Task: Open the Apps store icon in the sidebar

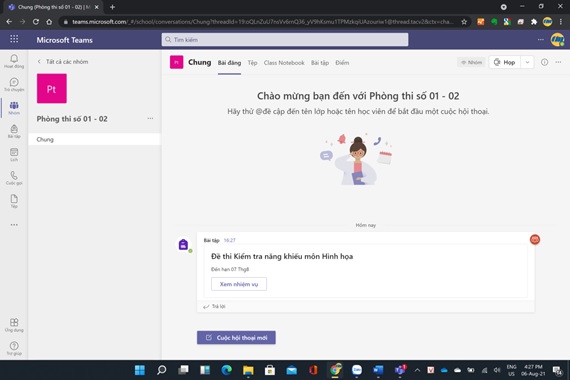Action: pyautogui.click(x=14, y=325)
